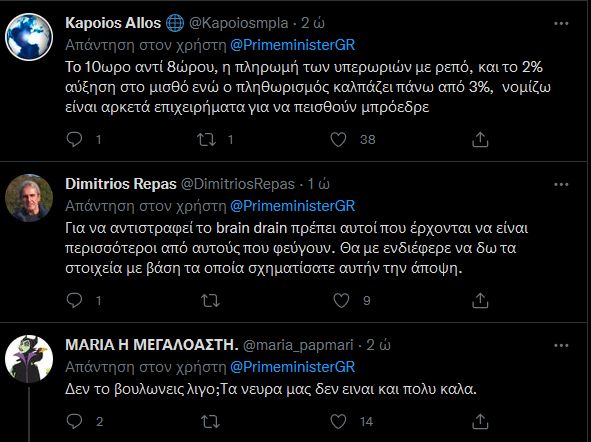Open @PrimeministerGR mention in Kapoios Allos' reply
Screen dimensions: 591x442
[x=292, y=45]
